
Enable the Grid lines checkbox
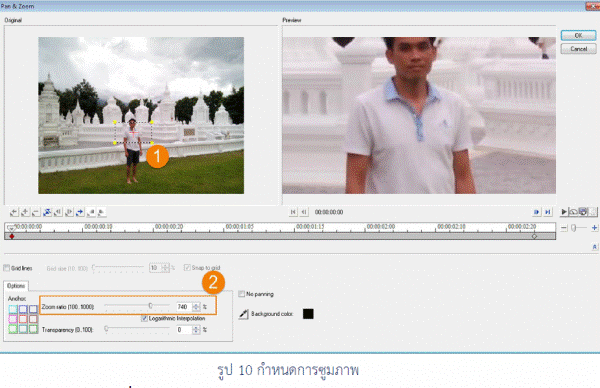pyautogui.click(x=7, y=268)
